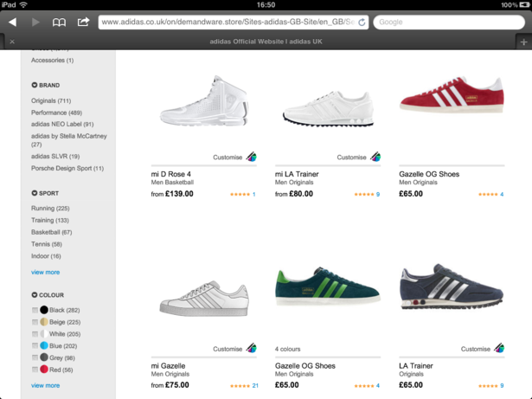Open the mi D Rose 4 title
The image size is (532, 399).
coord(171,174)
